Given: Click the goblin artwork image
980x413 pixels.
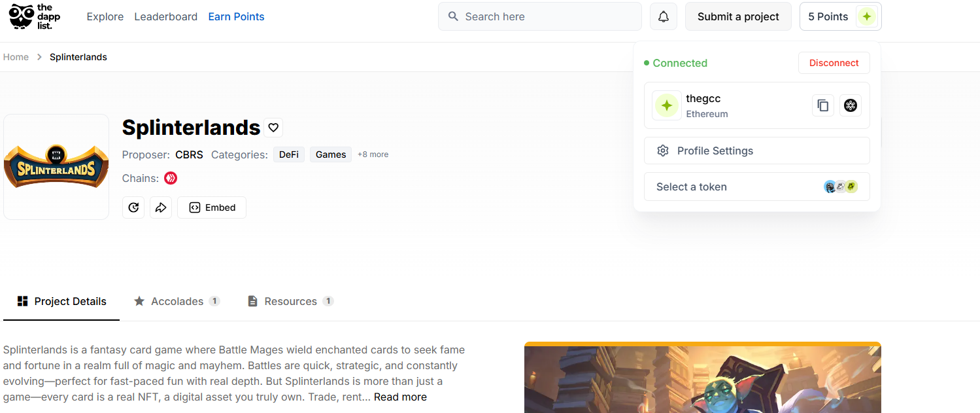Looking at the screenshot, I should pos(702,378).
